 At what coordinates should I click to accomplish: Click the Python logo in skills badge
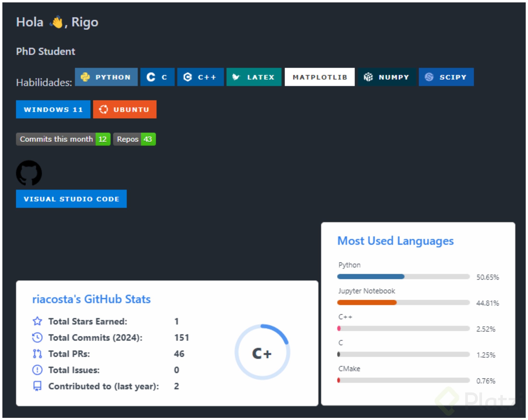[85, 77]
